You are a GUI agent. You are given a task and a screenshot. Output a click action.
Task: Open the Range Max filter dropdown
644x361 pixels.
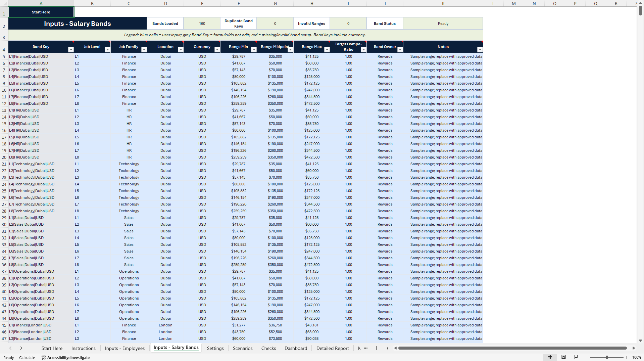coord(327,50)
